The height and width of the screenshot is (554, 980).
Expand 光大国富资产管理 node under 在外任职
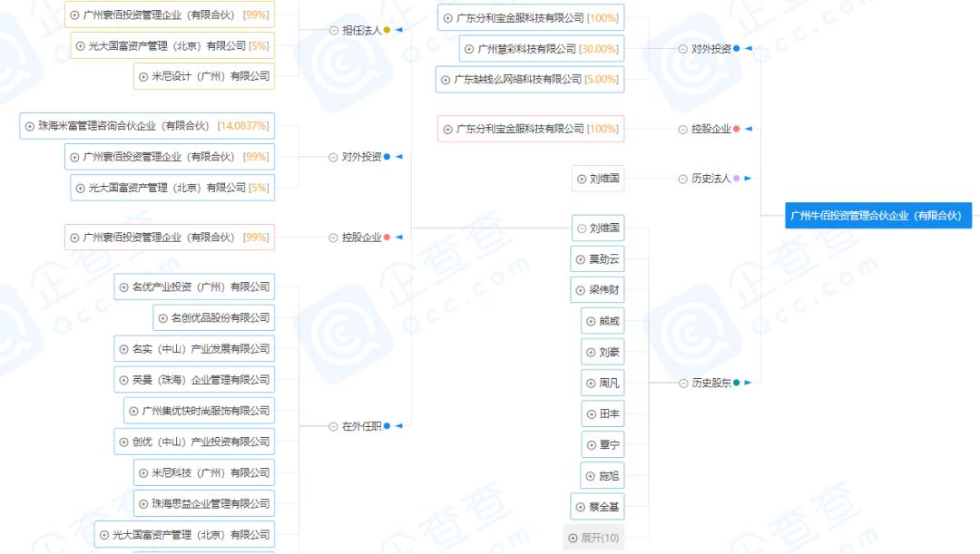tap(104, 535)
